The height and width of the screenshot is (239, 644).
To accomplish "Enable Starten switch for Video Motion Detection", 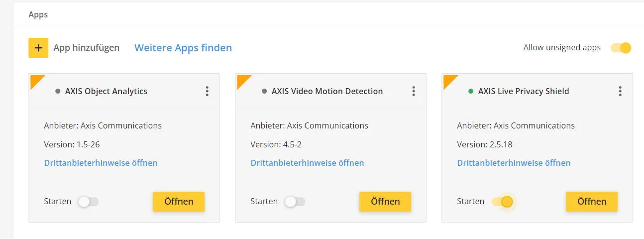I will point(295,202).
